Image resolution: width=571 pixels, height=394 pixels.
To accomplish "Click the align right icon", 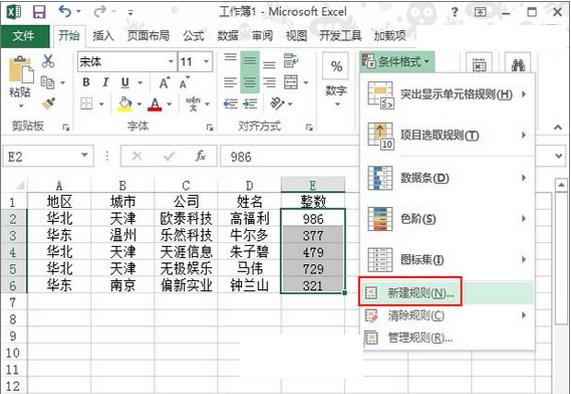I will (269, 83).
